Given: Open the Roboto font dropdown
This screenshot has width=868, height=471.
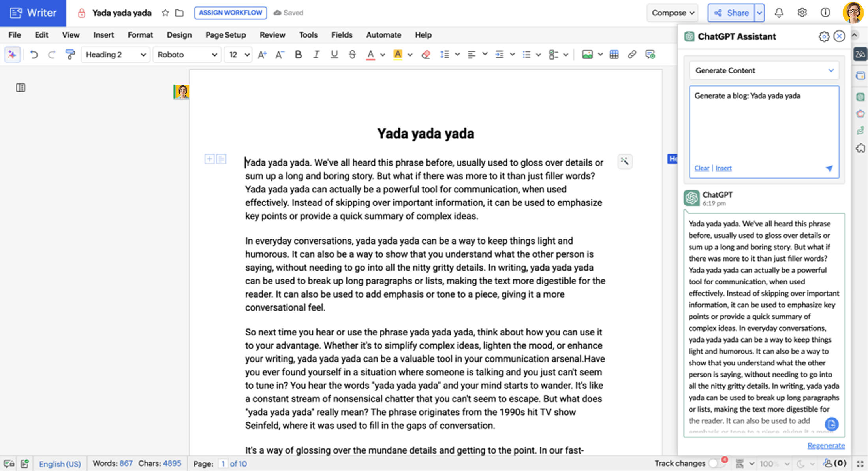Looking at the screenshot, I should coord(187,55).
